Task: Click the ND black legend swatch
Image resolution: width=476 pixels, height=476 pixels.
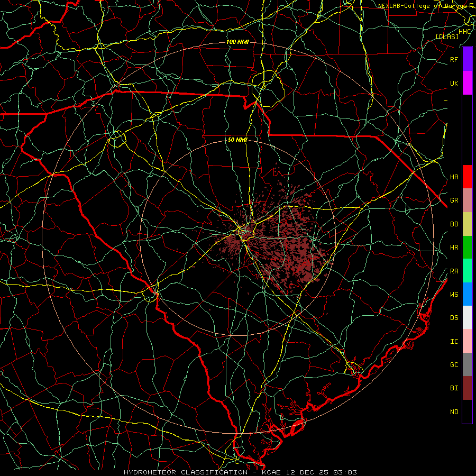Action: point(467,411)
